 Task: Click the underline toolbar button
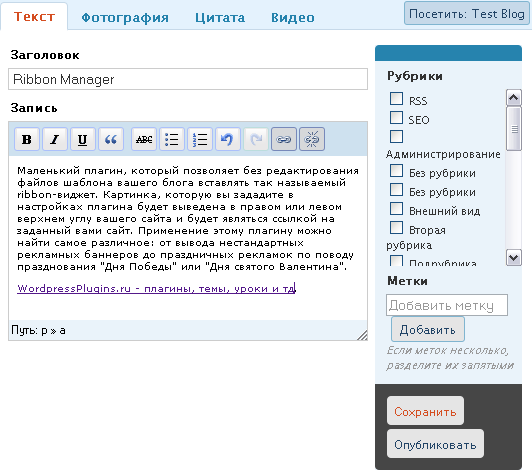pos(82,139)
